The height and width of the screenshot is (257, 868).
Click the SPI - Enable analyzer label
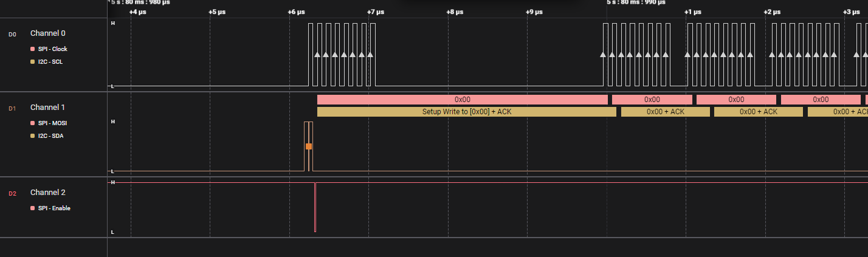[x=54, y=208]
